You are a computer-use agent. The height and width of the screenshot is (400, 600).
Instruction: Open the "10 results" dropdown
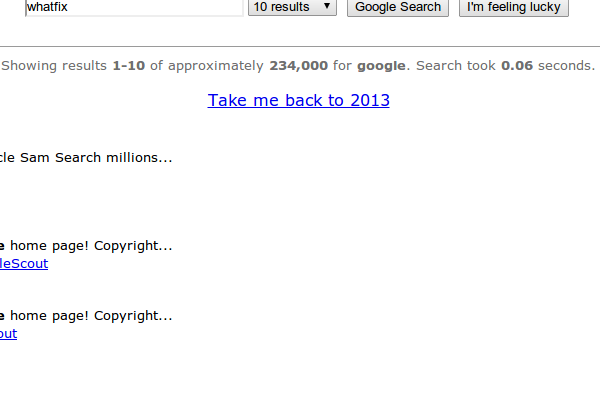tap(292, 7)
